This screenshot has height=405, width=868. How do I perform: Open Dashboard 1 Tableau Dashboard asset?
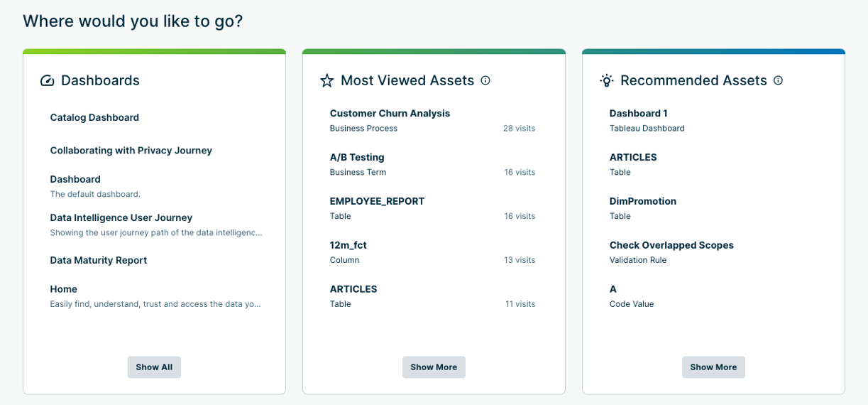point(638,114)
